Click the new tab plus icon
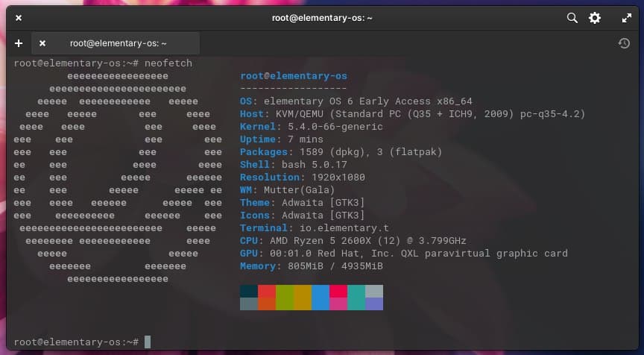The width and height of the screenshot is (644, 355). click(x=19, y=43)
